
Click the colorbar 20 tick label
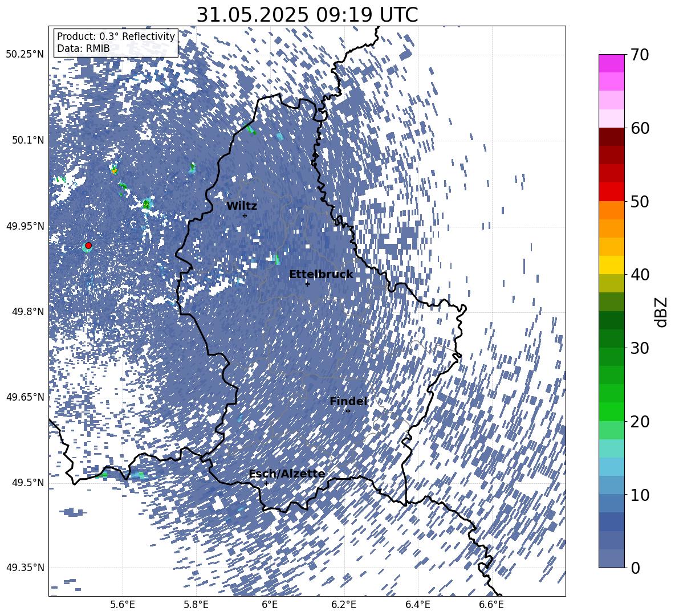(x=640, y=421)
